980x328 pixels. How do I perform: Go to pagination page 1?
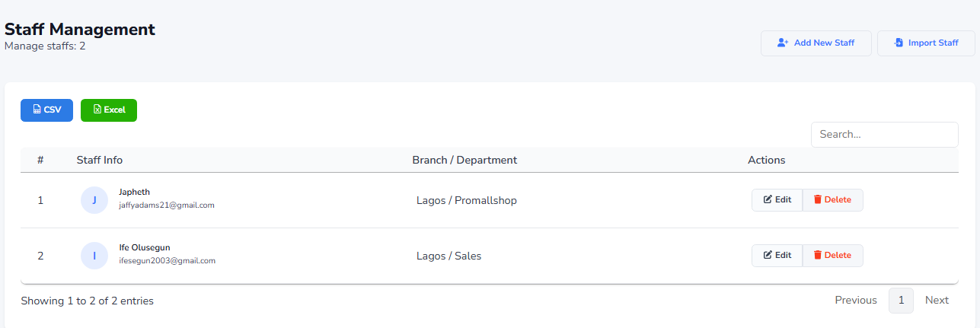[x=901, y=301]
